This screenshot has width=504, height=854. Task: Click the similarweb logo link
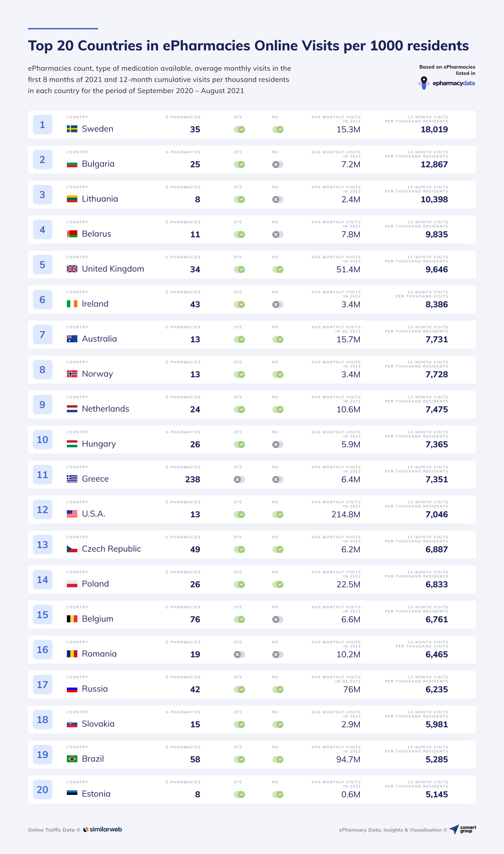click(x=103, y=829)
